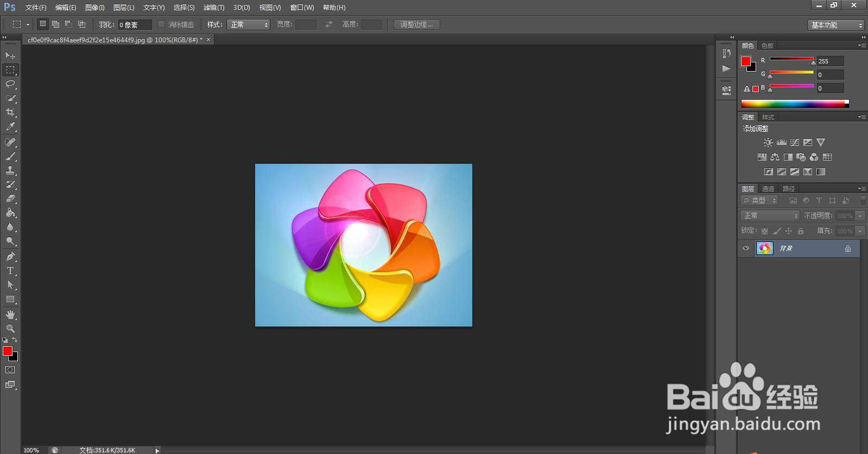Viewport: 868px width, 454px height.
Task: Select the Pen tool
Action: (x=10, y=257)
